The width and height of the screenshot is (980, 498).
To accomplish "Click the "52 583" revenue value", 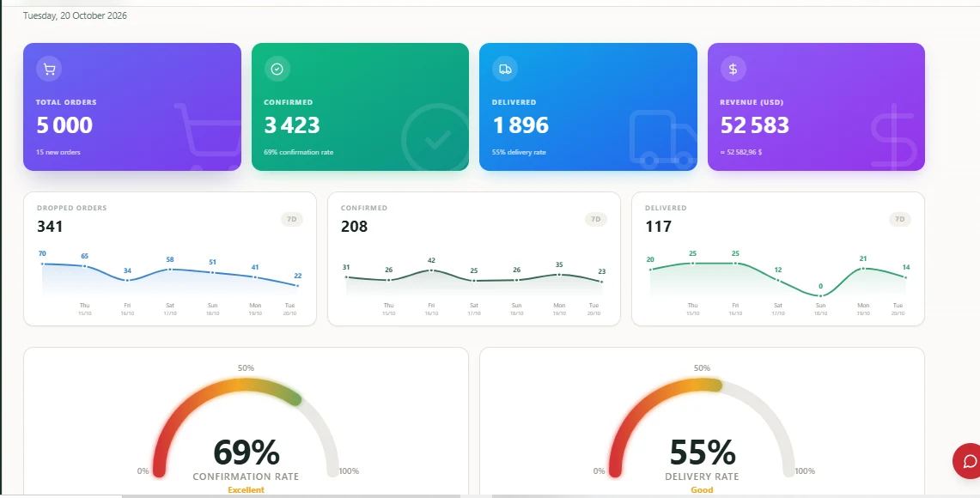I will pyautogui.click(x=755, y=125).
